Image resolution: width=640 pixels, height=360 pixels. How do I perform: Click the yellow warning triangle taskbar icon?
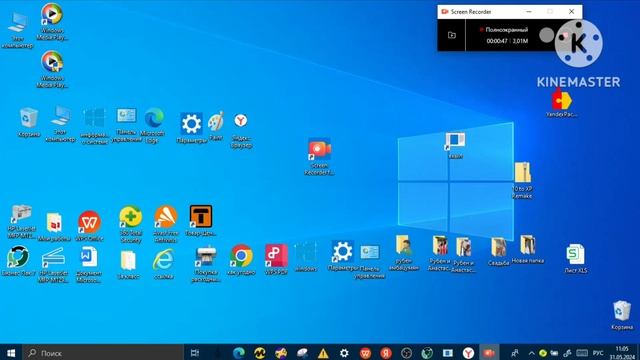coord(323,353)
